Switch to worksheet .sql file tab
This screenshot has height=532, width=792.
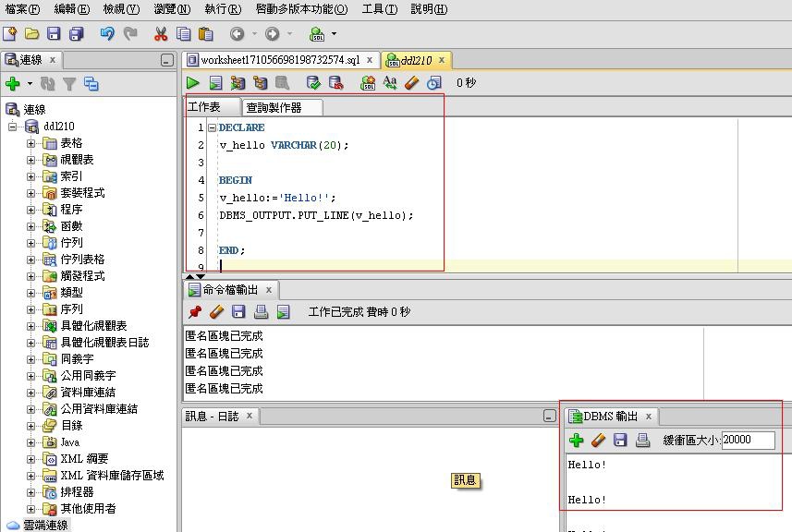[x=279, y=60]
